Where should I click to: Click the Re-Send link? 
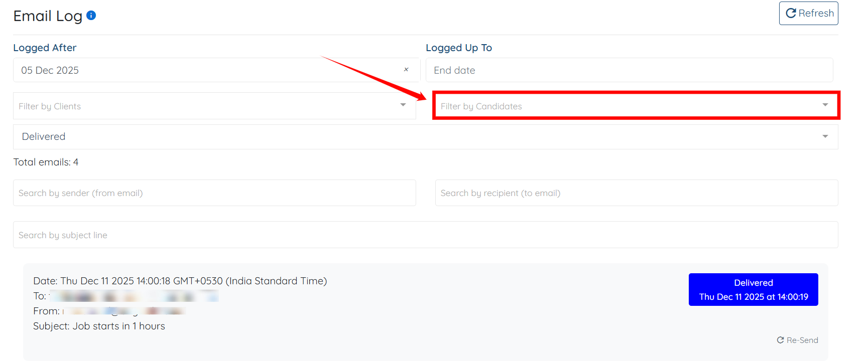click(797, 340)
